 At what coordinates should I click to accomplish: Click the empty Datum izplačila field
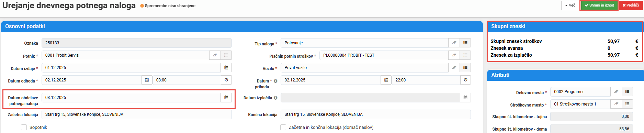pyautogui.click(x=370, y=97)
